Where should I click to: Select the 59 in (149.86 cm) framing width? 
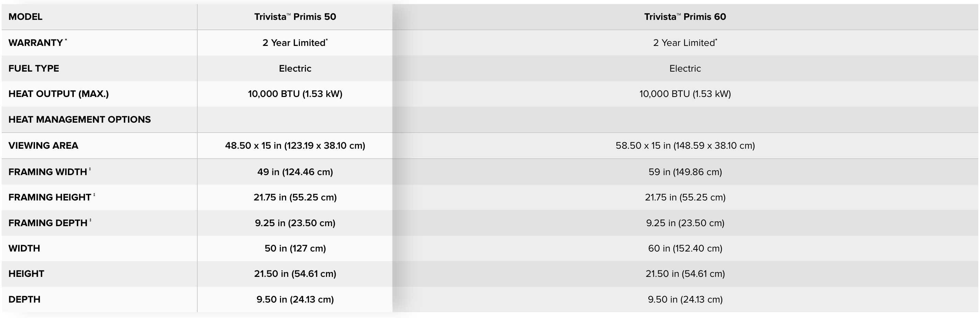click(x=685, y=172)
